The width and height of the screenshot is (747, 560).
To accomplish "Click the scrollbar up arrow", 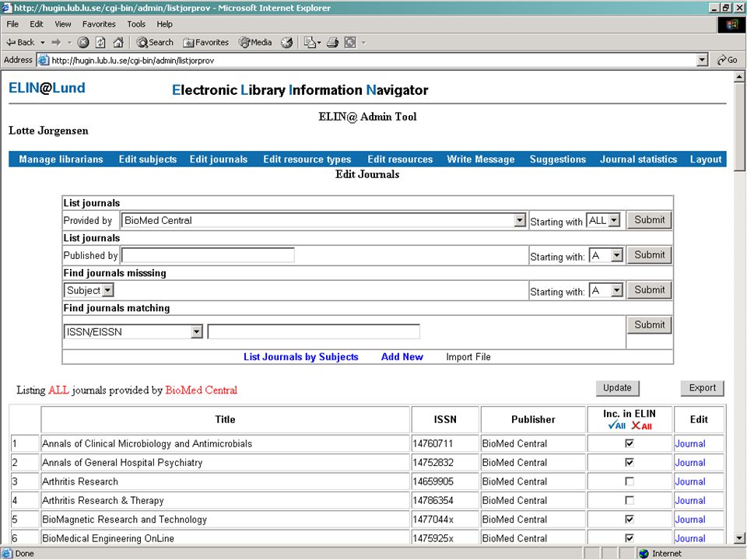I will [x=739, y=77].
